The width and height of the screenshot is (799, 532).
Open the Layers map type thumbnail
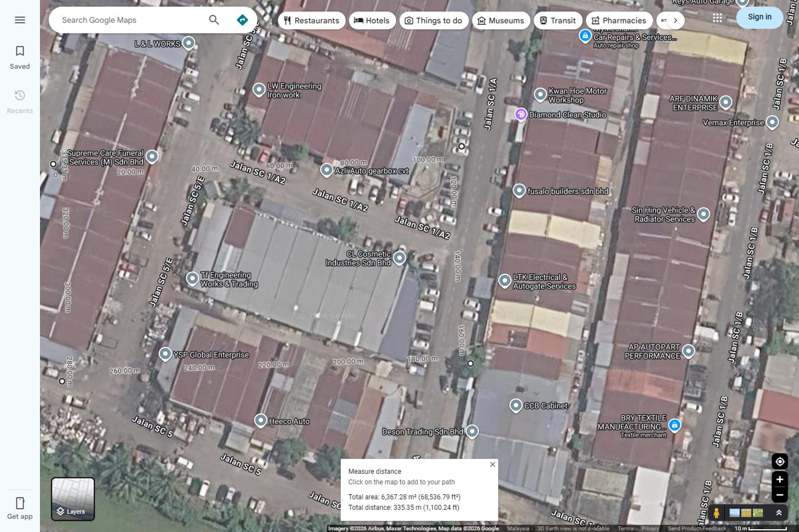pyautogui.click(x=73, y=499)
